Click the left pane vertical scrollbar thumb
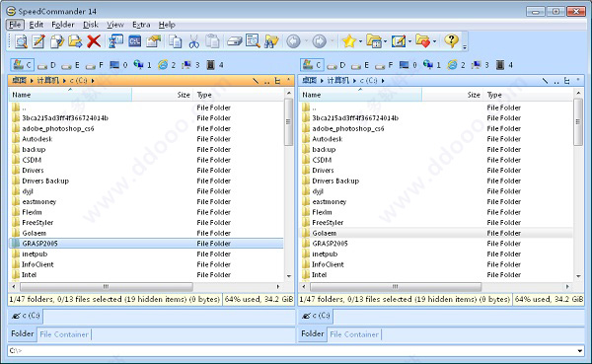 click(288, 122)
